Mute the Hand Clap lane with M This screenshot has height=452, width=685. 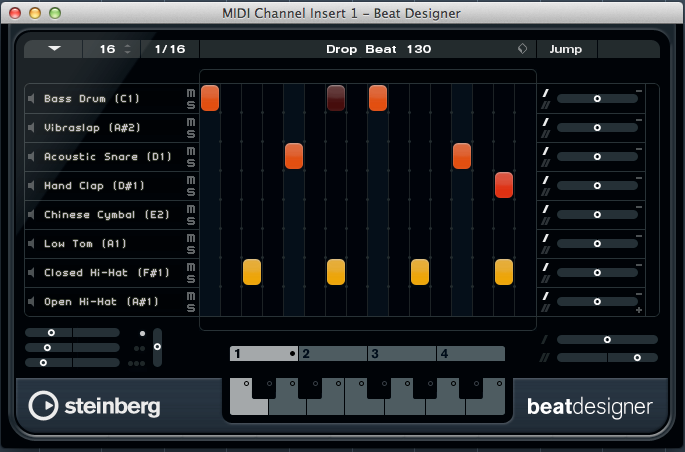tap(191, 180)
